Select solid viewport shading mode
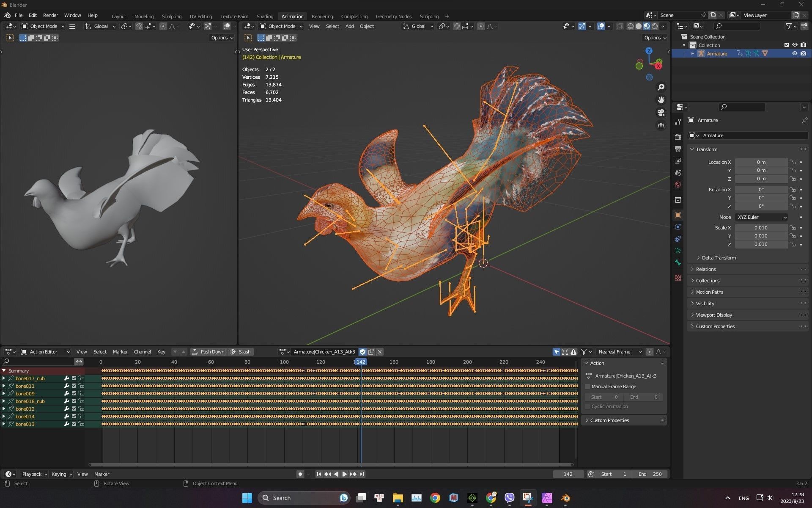This screenshot has height=508, width=812. coord(638,26)
